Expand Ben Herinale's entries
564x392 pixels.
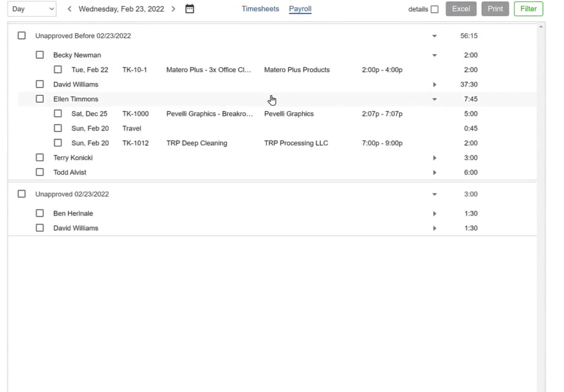434,214
